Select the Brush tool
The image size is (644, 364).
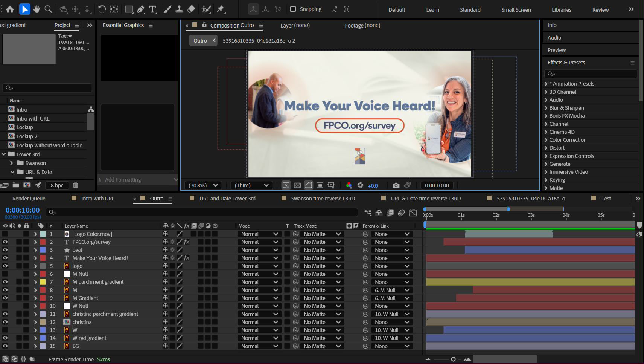pyautogui.click(x=167, y=9)
